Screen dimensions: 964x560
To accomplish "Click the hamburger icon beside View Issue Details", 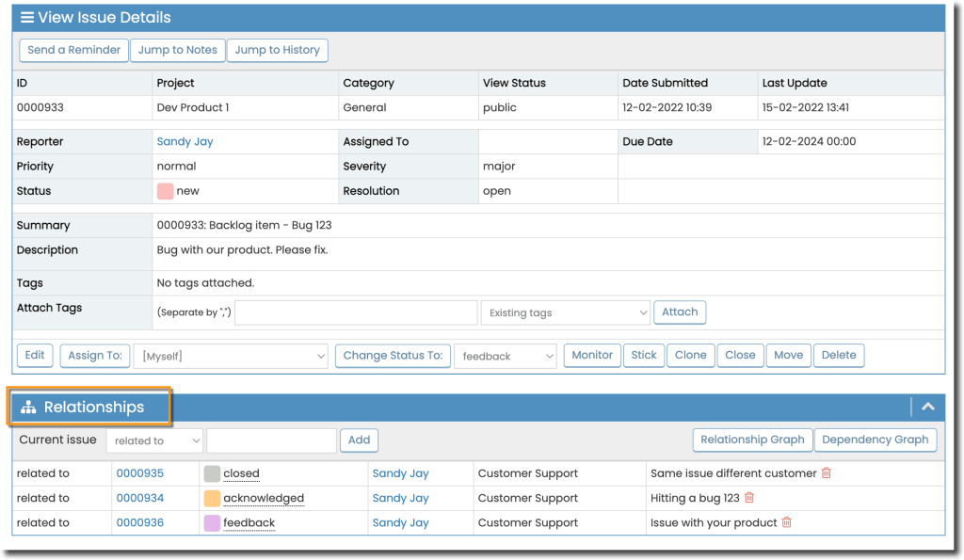I will tap(27, 18).
